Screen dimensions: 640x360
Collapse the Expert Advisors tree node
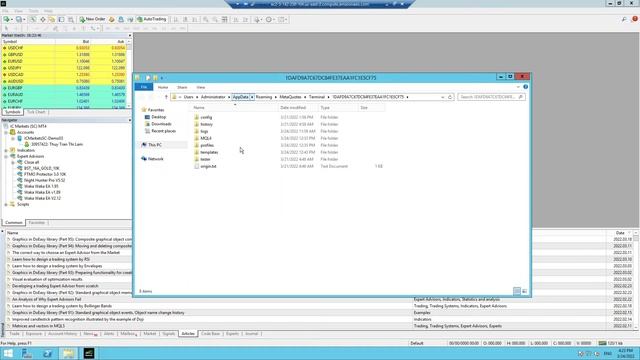click(6, 156)
